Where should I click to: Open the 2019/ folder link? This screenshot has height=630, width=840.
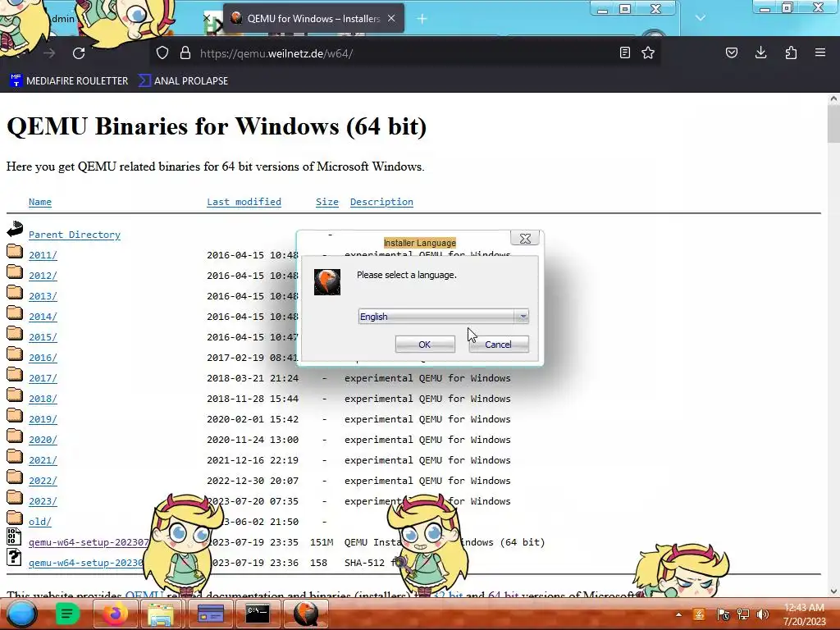point(43,419)
